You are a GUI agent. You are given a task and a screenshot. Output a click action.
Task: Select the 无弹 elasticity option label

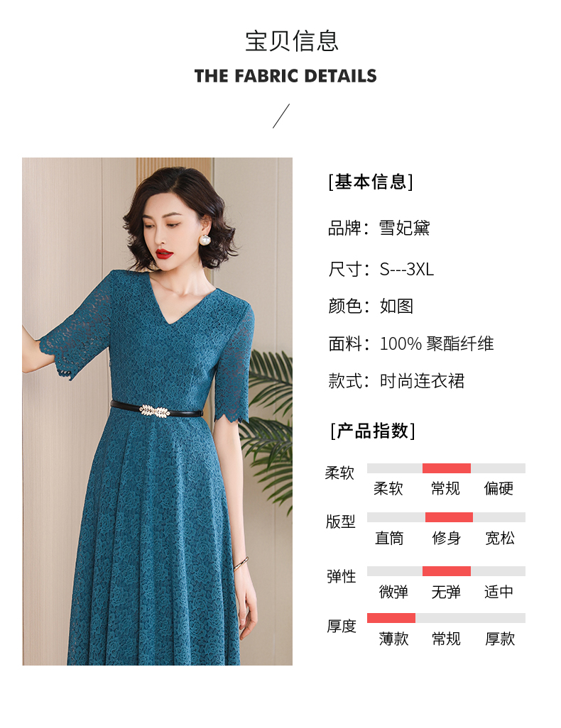click(x=446, y=592)
